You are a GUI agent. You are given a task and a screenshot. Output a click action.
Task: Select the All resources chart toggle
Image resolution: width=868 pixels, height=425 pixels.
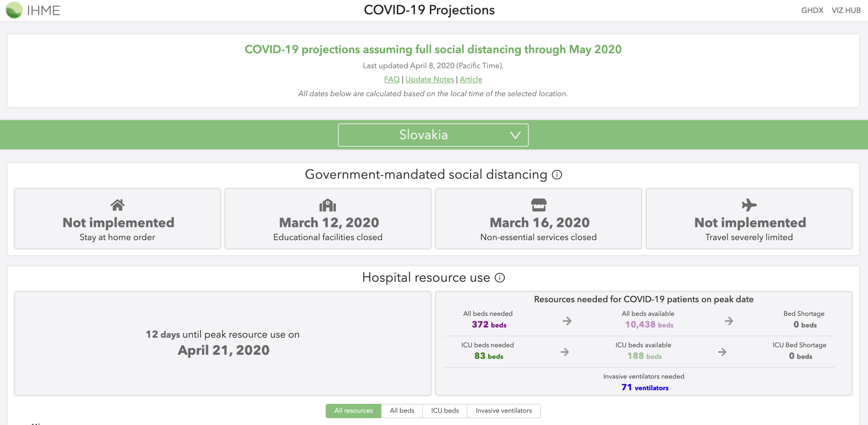point(353,411)
